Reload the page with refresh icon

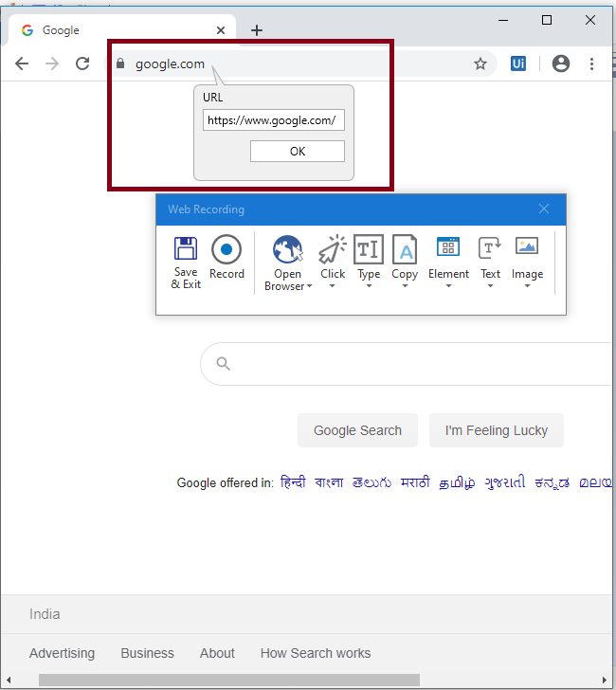82,64
